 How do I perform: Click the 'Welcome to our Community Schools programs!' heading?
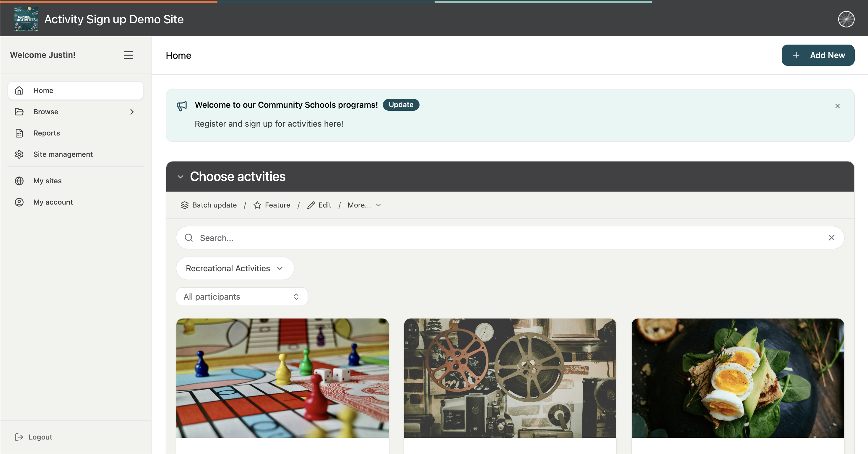coord(286,105)
